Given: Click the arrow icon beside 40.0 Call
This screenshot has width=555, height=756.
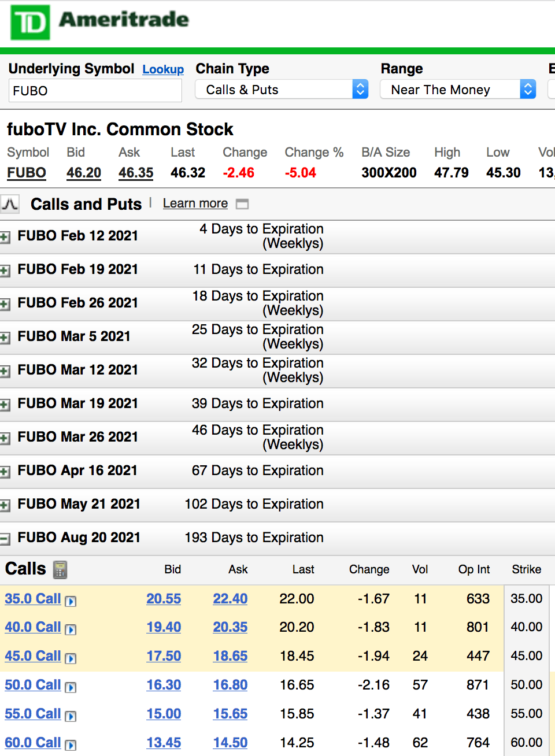Looking at the screenshot, I should tap(71, 629).
